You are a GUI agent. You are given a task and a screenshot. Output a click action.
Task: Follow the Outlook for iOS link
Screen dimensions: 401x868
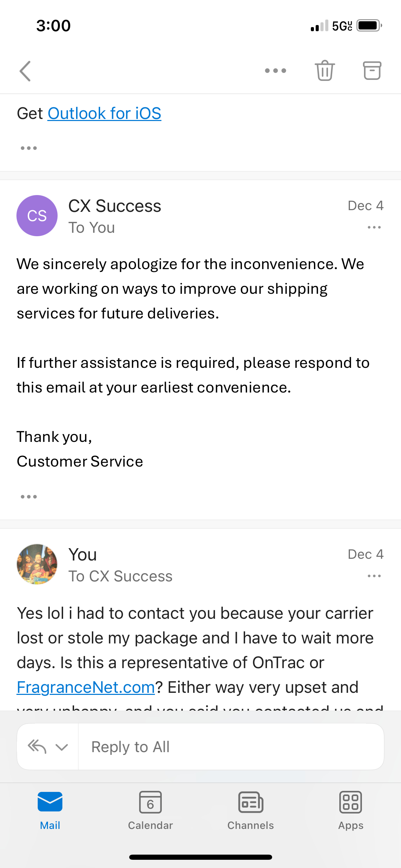104,113
